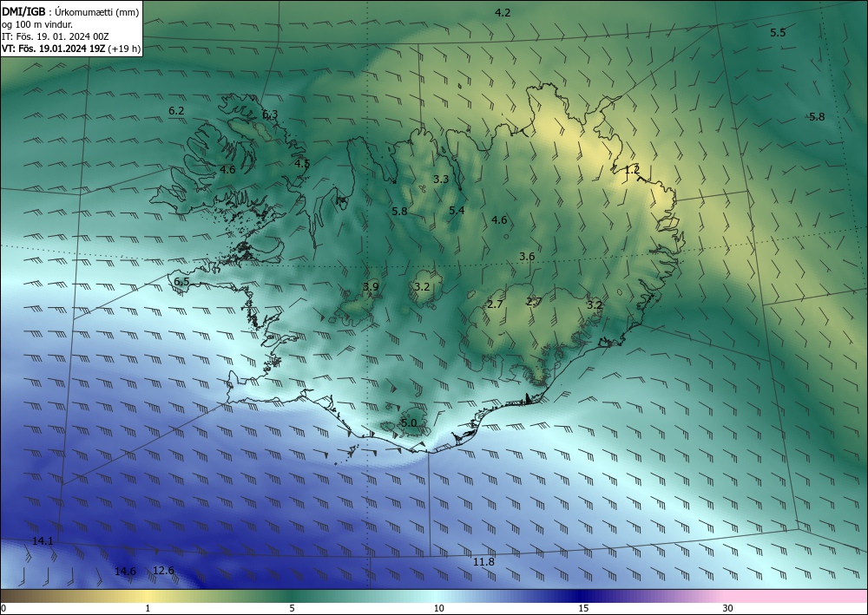Select the '30' tick on the legend
Viewport: 868px width, 615px height.
click(728, 609)
